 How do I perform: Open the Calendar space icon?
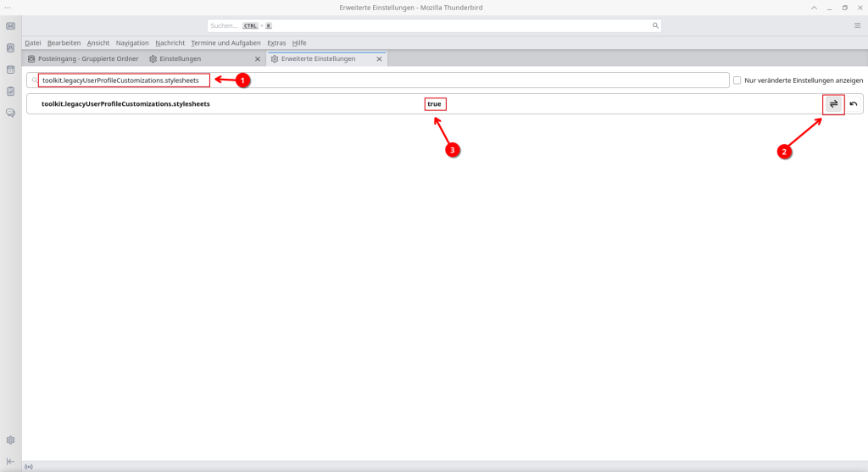coord(10,69)
